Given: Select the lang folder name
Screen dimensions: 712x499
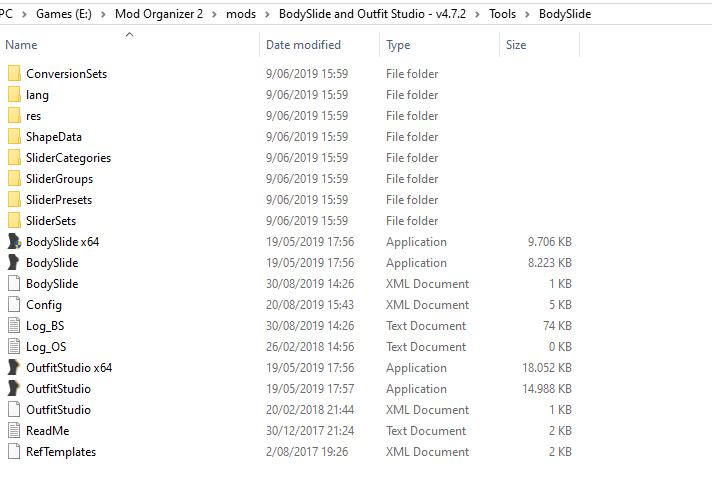Looking at the screenshot, I should coord(37,95).
